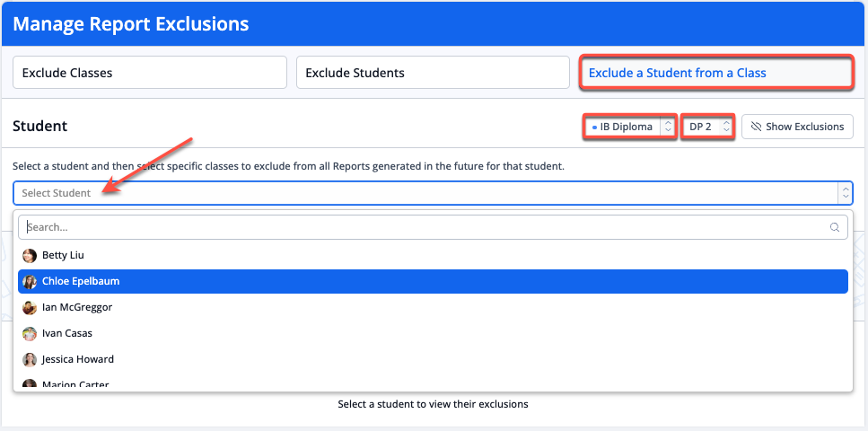Image resolution: width=868 pixels, height=431 pixels.
Task: Click Chloe Epelbaum's avatar icon
Action: click(x=30, y=282)
